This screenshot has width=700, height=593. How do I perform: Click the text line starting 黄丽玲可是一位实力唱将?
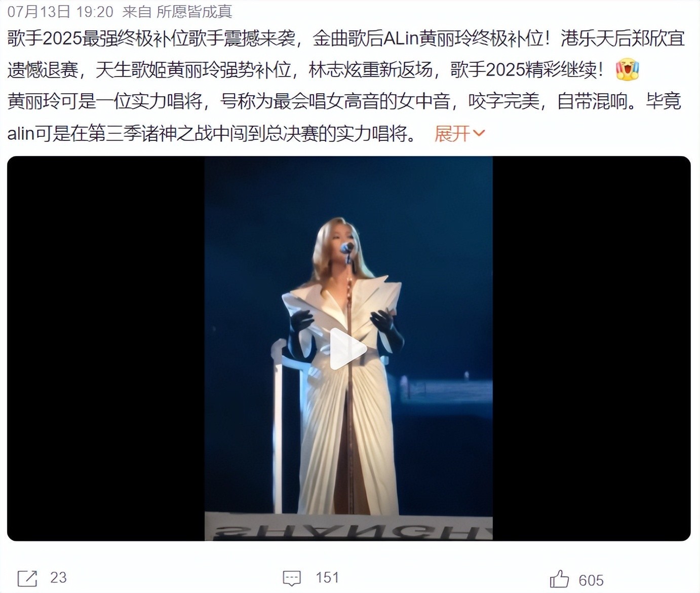[x=344, y=102]
